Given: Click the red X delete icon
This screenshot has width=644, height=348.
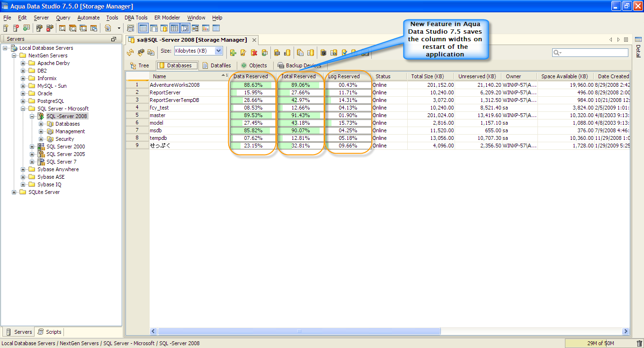Looking at the screenshot, I should 254,52.
